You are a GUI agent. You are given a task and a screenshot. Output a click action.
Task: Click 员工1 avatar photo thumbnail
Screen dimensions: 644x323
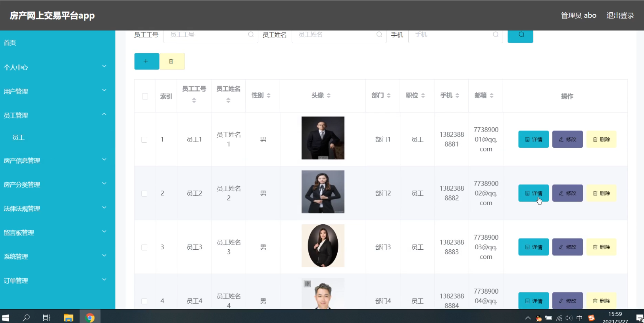coord(323,138)
